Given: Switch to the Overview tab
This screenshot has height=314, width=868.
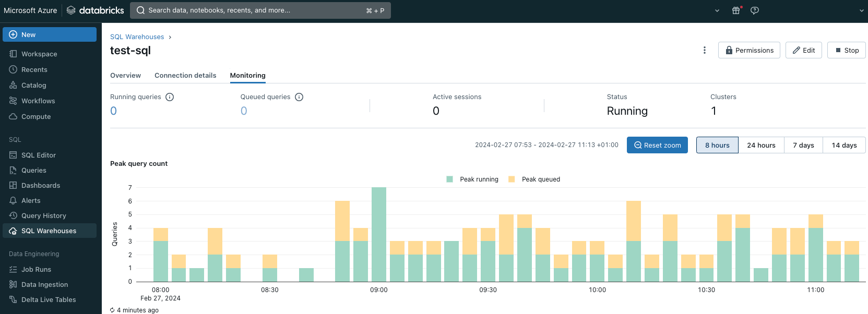Looking at the screenshot, I should click(125, 76).
